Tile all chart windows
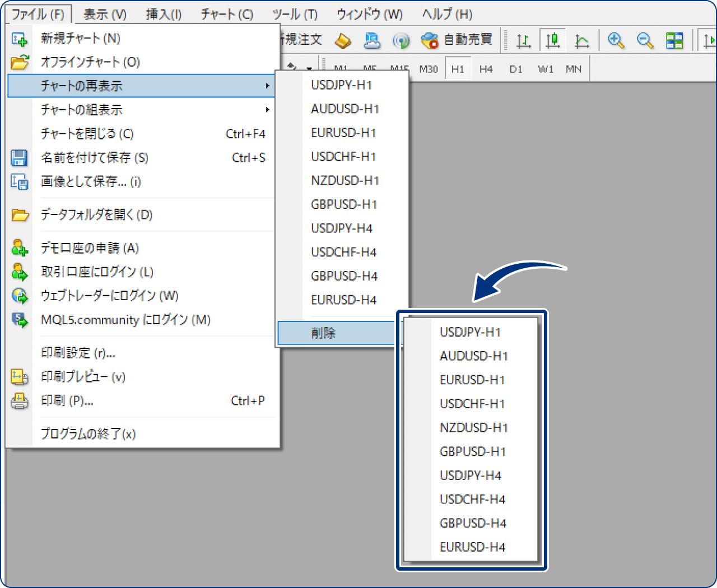Screen dimensions: 717x588 pos(674,40)
